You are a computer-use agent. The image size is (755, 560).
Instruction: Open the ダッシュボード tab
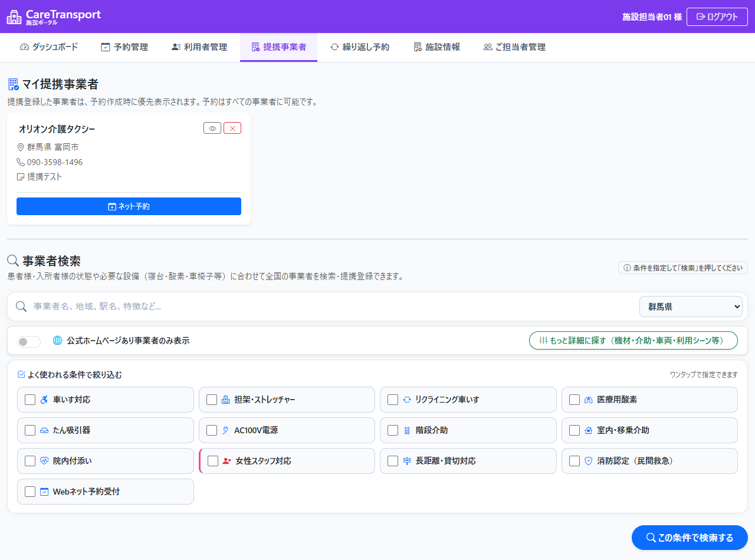coord(49,47)
